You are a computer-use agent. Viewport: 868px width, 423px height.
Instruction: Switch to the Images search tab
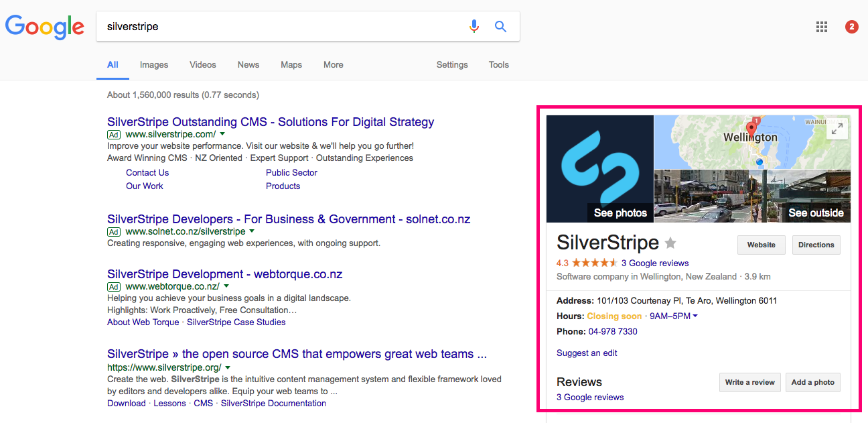153,64
